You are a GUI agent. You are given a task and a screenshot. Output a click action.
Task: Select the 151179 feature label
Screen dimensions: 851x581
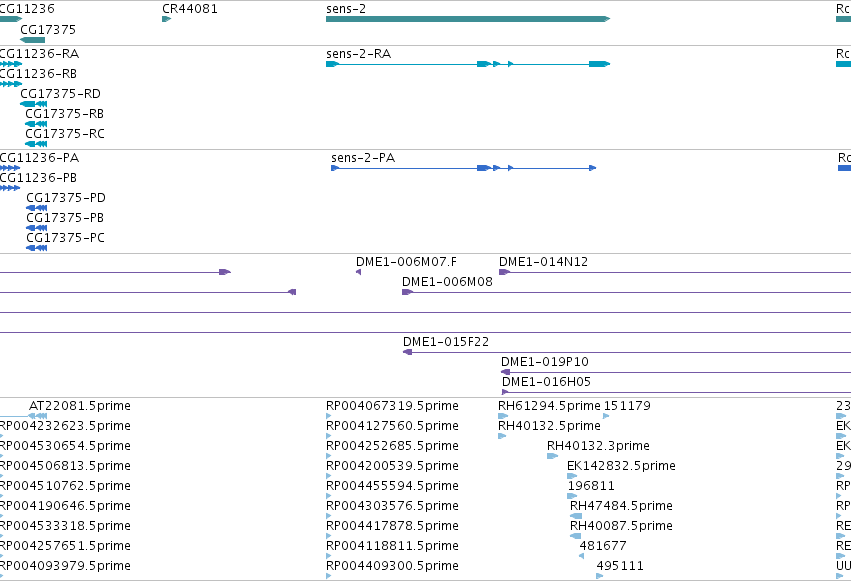[627, 406]
